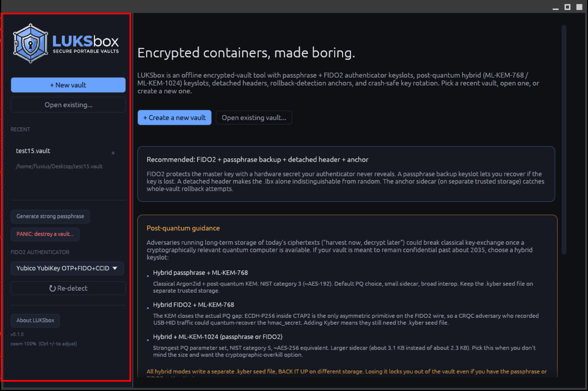Click the Re-detect button
Viewport: 588px width, 391px height.
pos(68,288)
